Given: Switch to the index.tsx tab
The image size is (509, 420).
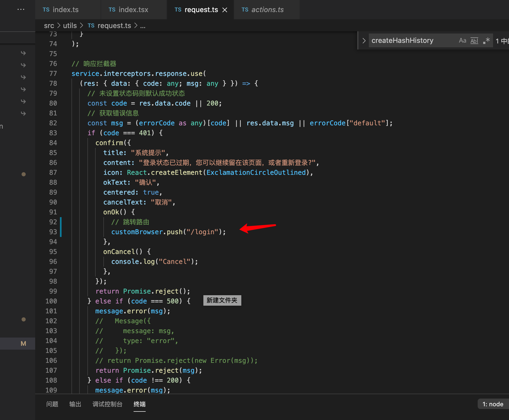Looking at the screenshot, I should click(x=134, y=10).
